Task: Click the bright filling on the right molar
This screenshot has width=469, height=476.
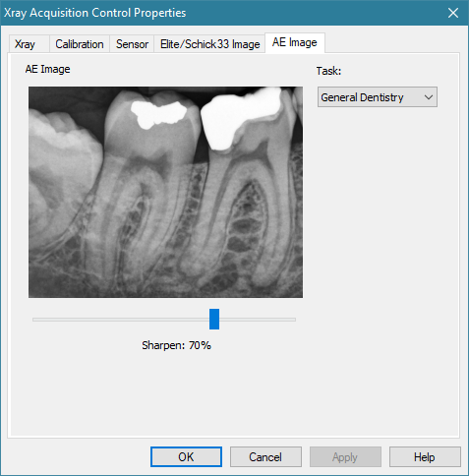Action: [x=241, y=116]
